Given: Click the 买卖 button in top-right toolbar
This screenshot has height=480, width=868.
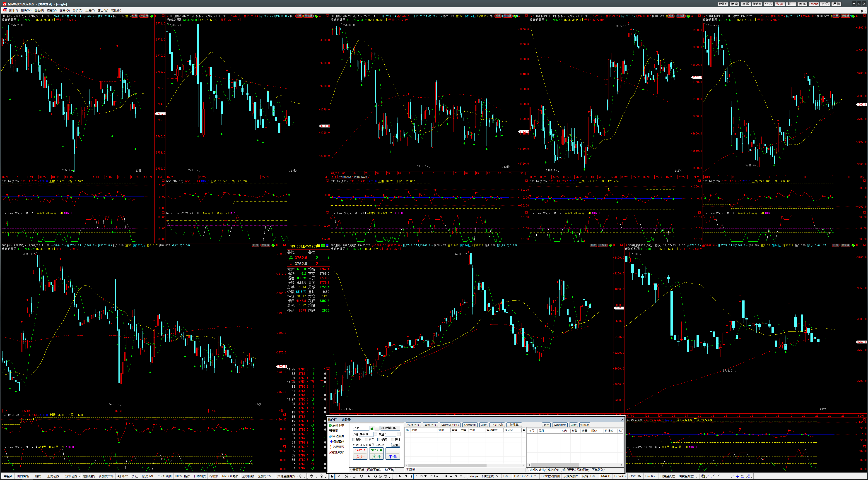Looking at the screenshot, I should (x=780, y=4).
